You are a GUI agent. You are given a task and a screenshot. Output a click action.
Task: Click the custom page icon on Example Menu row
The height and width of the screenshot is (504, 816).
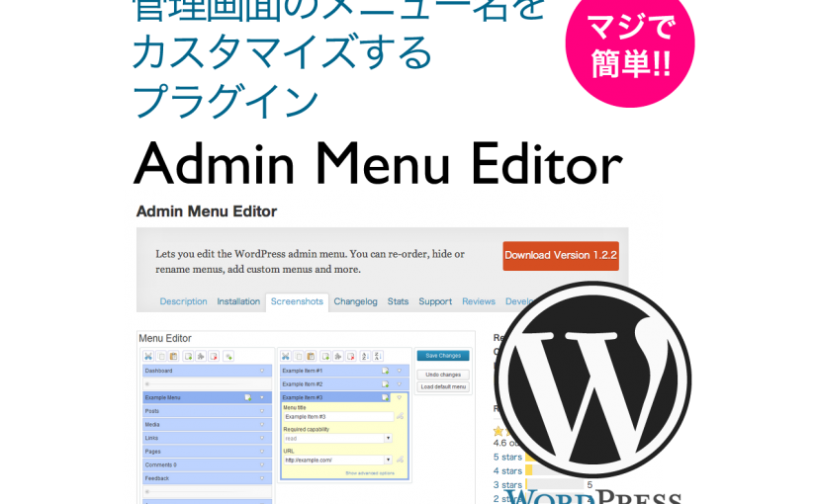click(x=247, y=397)
